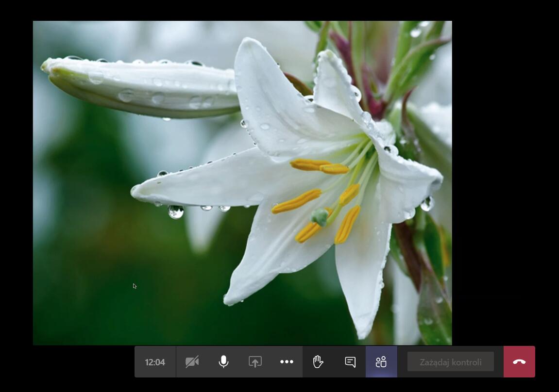Turn on the camera
The image size is (559, 392).
click(192, 362)
